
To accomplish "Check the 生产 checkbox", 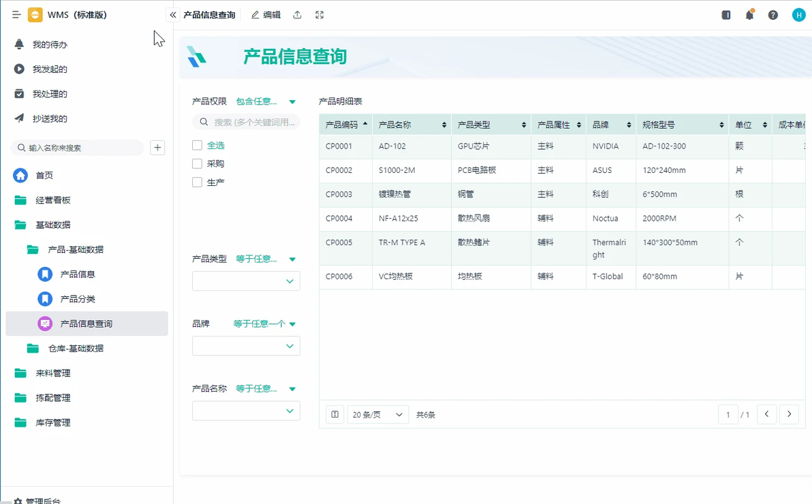I will (197, 183).
